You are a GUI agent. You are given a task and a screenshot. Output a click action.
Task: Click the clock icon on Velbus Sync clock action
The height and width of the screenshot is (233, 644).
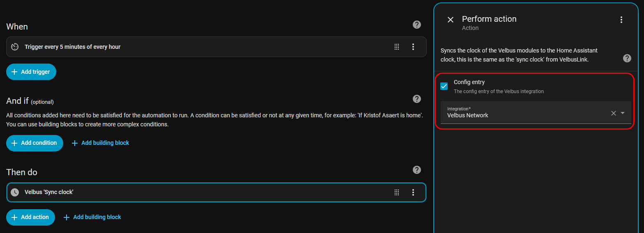15,192
